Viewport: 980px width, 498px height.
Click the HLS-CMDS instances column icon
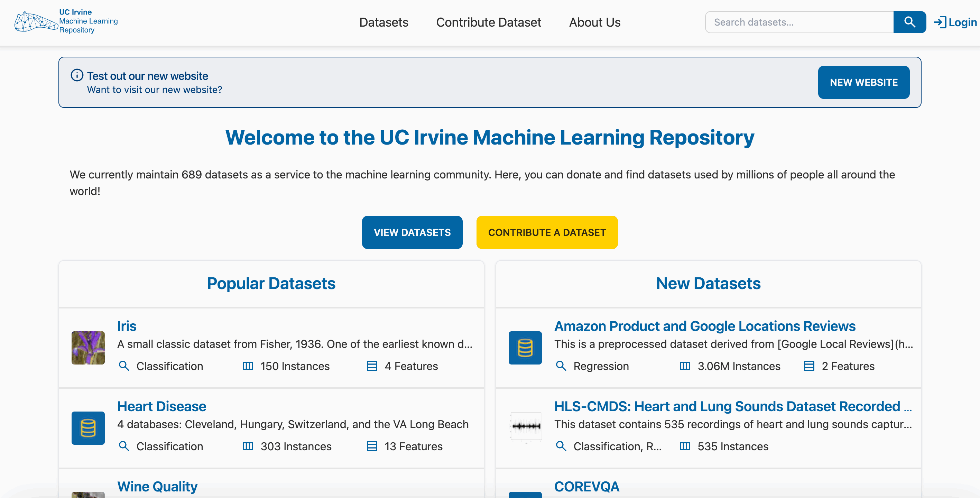coord(685,446)
